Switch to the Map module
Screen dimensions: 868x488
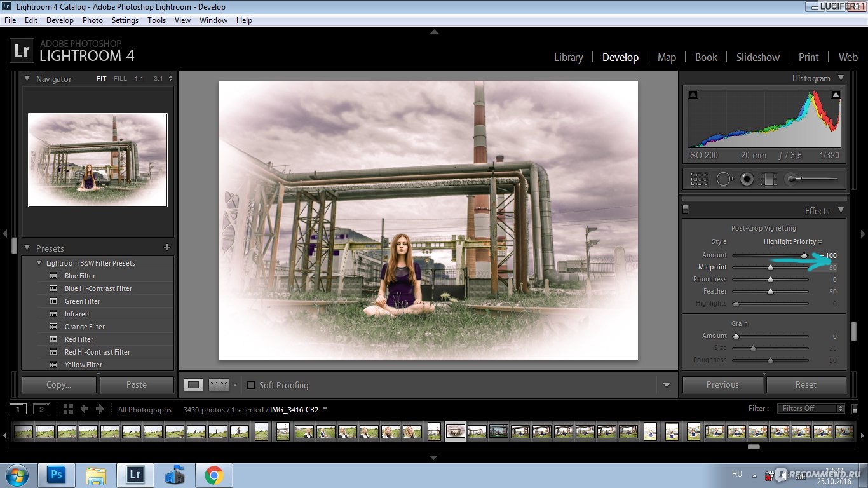point(667,57)
